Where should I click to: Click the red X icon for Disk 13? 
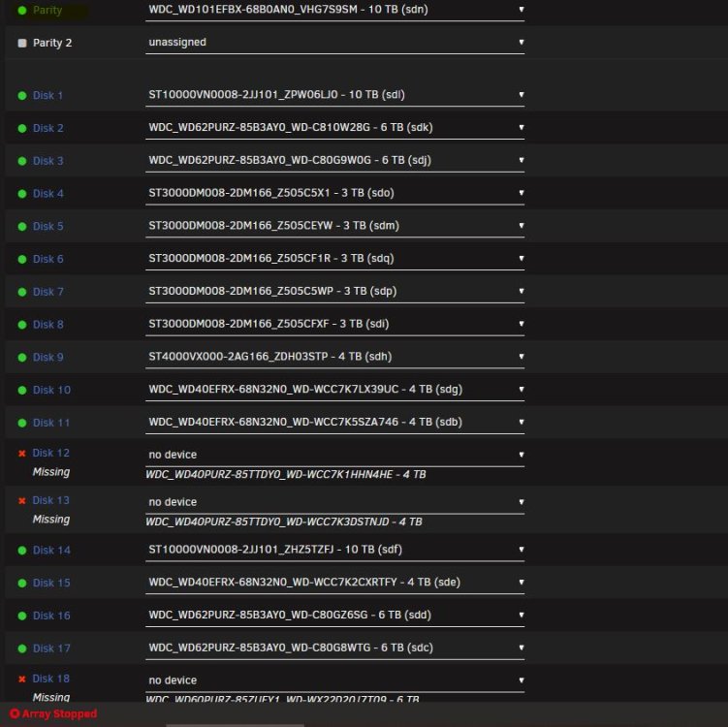22,501
